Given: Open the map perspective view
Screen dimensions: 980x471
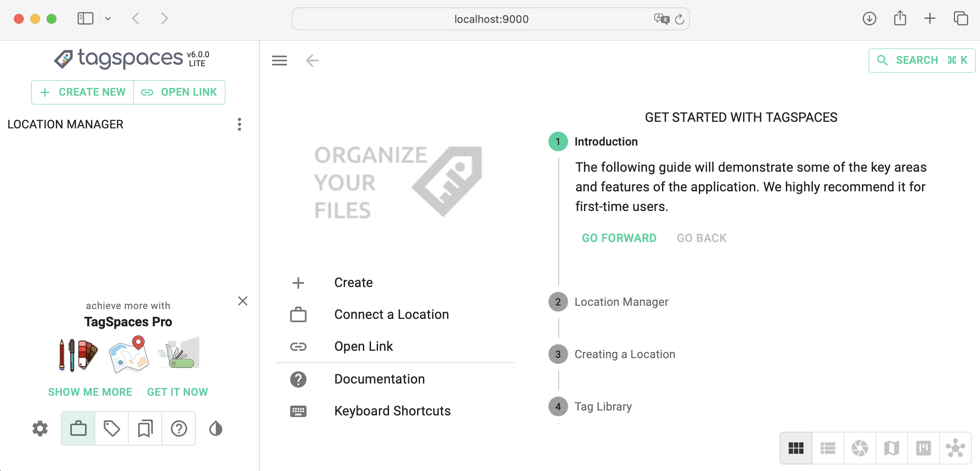Looking at the screenshot, I should [x=892, y=448].
